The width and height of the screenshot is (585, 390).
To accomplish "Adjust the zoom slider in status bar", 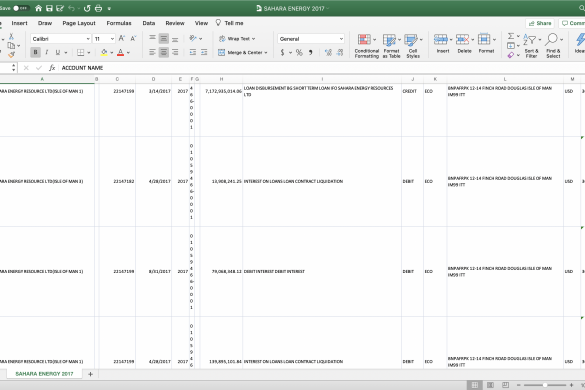I will pos(545,385).
